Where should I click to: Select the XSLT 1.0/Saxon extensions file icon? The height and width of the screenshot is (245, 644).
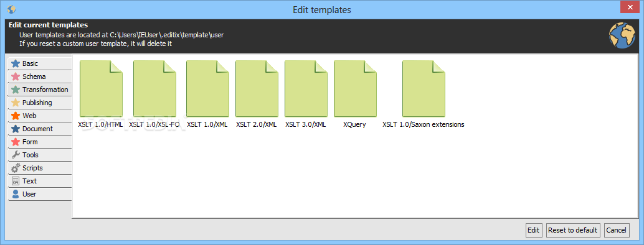coord(424,89)
